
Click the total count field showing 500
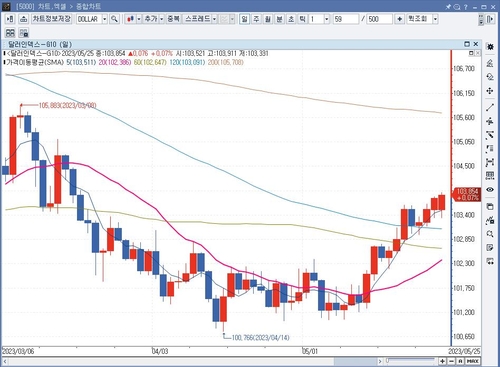[379, 19]
